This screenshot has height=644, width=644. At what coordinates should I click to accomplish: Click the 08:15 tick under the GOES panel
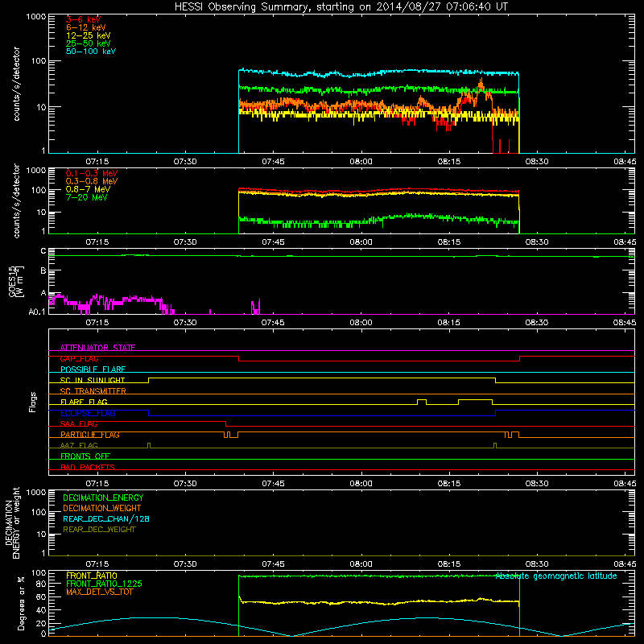[449, 323]
